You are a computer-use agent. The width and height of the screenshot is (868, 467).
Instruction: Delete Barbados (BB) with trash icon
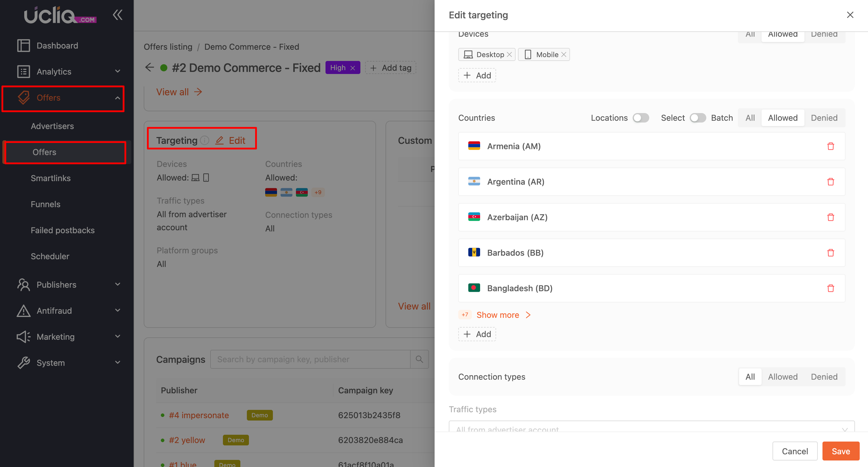point(830,253)
